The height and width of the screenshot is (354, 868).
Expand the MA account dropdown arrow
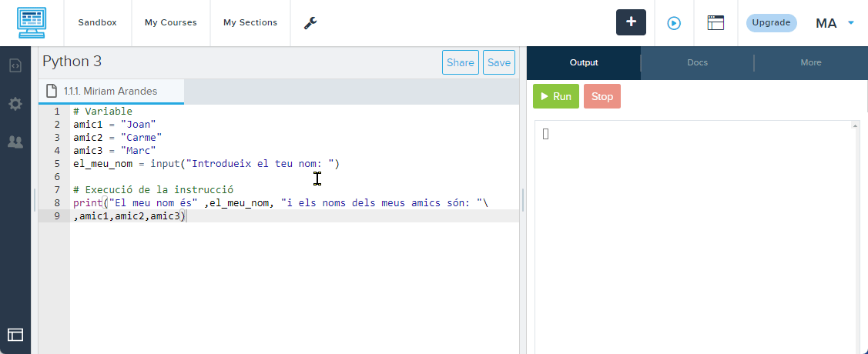(851, 23)
